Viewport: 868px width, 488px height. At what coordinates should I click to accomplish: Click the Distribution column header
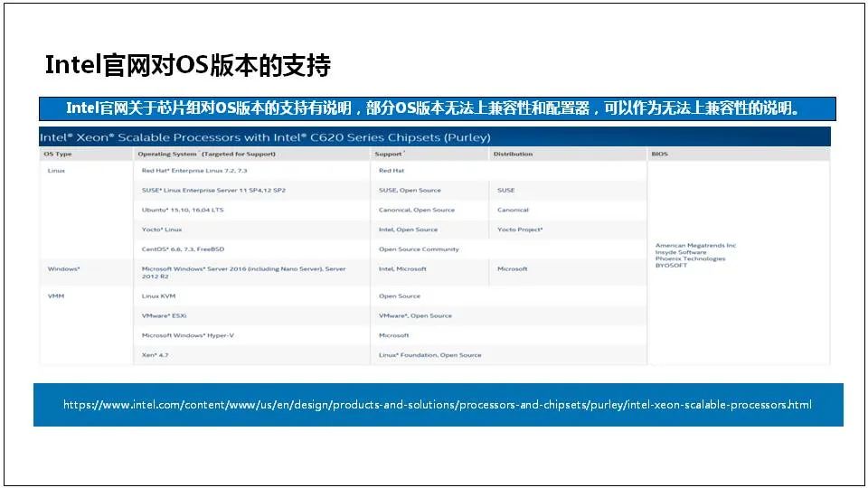click(x=514, y=154)
